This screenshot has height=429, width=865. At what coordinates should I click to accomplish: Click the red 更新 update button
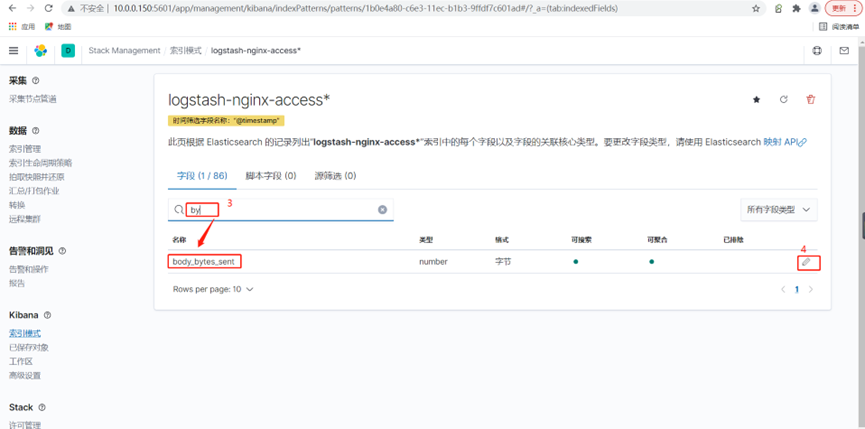point(842,8)
